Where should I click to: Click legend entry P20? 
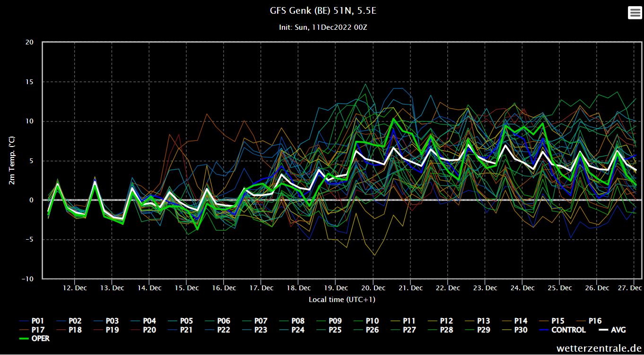(x=144, y=330)
